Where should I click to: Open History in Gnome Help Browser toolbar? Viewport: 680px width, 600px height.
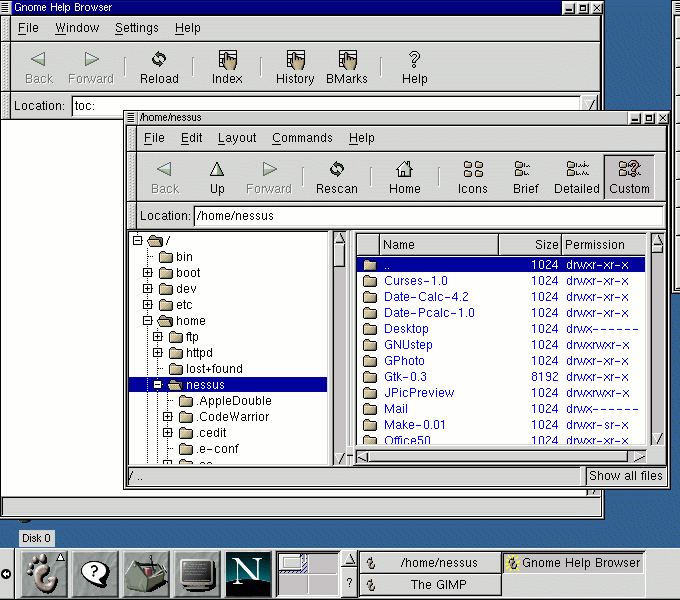tap(295, 67)
